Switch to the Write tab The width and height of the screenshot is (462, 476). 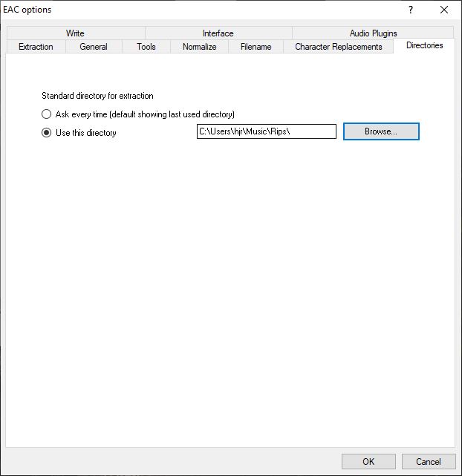click(x=75, y=33)
